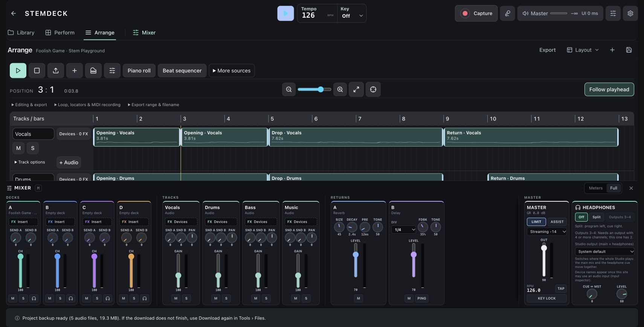
Task: Toggle the LIMIT button on Master
Action: 536,222
